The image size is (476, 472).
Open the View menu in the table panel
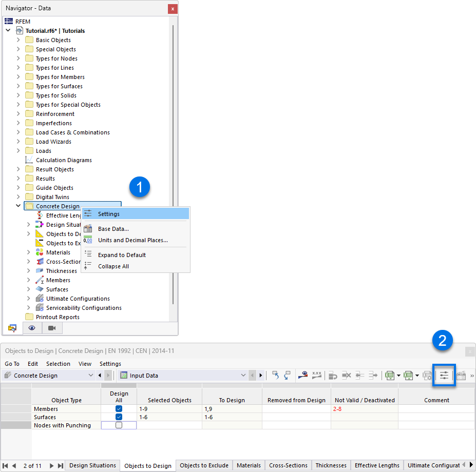click(85, 364)
